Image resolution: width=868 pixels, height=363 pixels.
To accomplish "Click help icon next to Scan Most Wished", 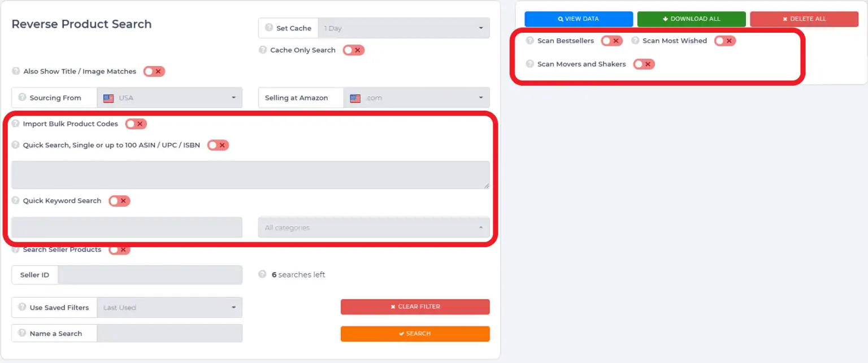I will [635, 41].
